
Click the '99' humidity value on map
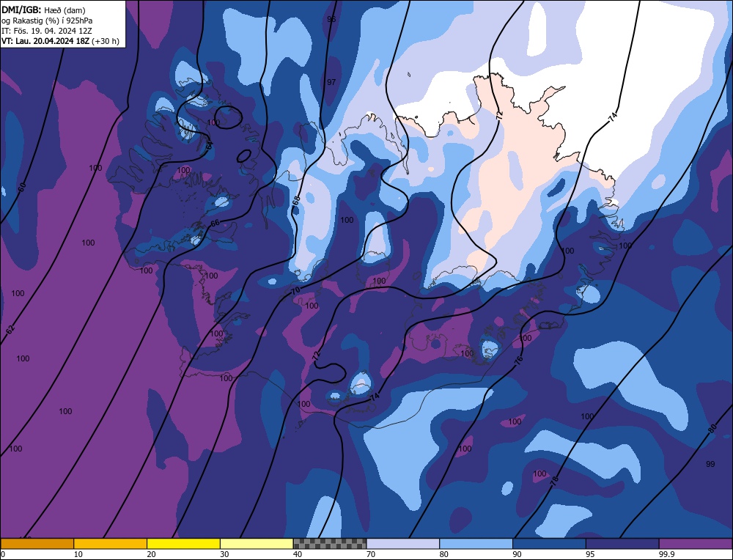coord(710,464)
